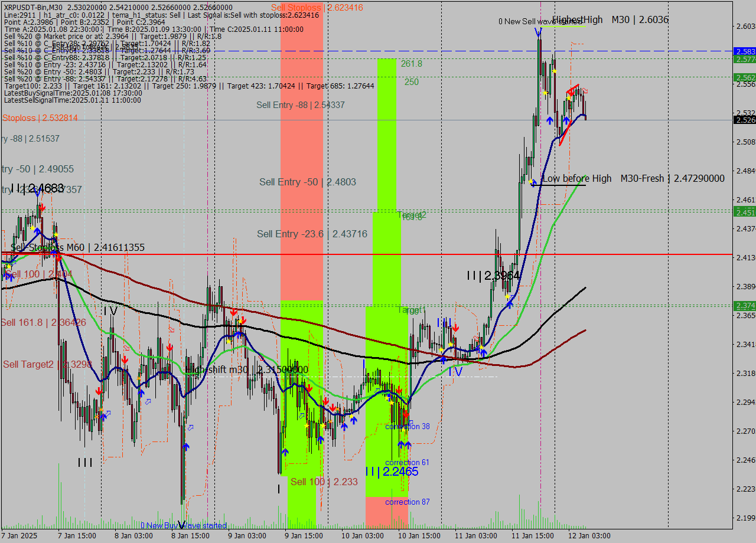Image resolution: width=756 pixels, height=543 pixels.
Task: Click the green 2.562 price tag
Action: pyautogui.click(x=745, y=77)
